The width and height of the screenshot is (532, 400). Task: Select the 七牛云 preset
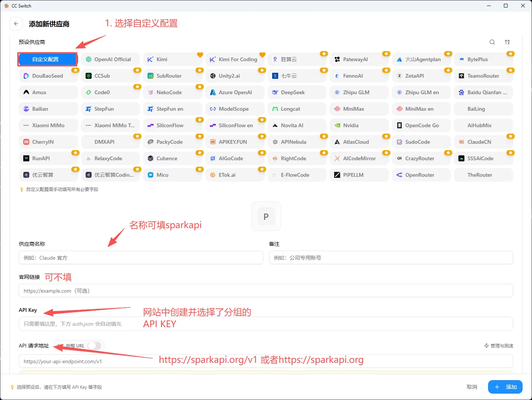297,76
